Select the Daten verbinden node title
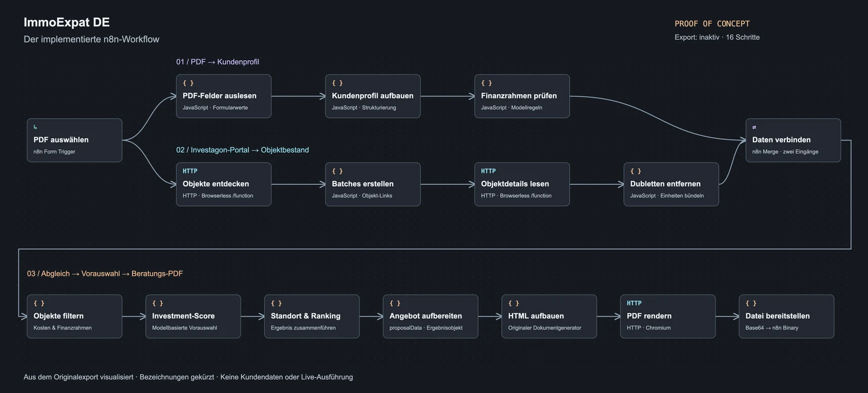The width and height of the screenshot is (868, 393). click(782, 140)
